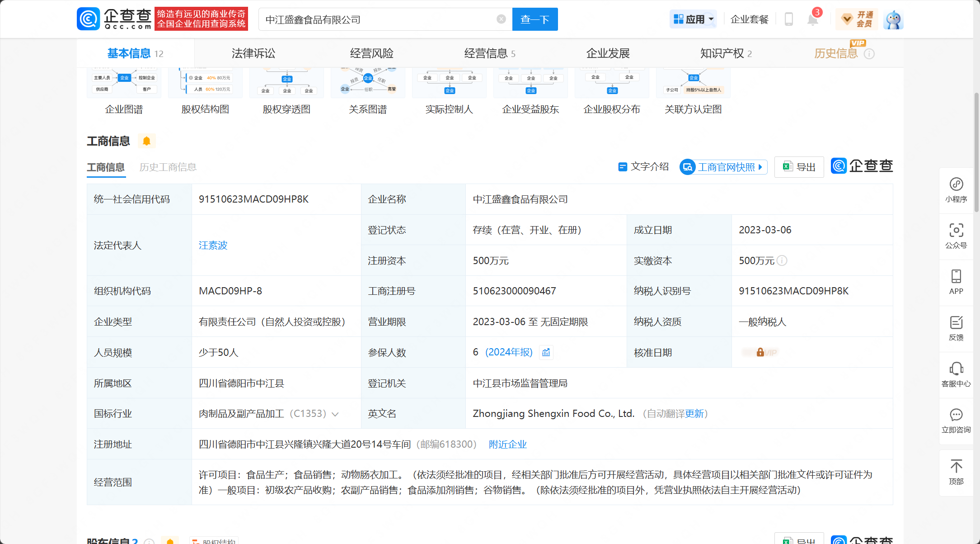Viewport: 980px width, 544px height.
Task: Open the 应用 dropdown menu
Action: click(693, 19)
